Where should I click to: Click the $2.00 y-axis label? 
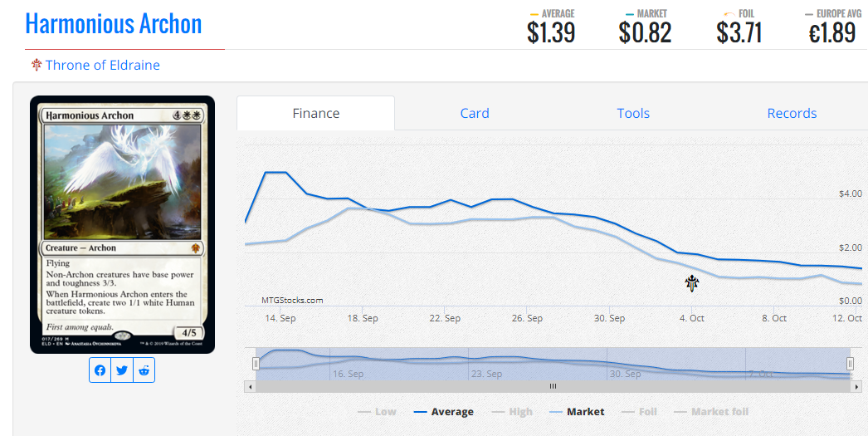point(851,247)
